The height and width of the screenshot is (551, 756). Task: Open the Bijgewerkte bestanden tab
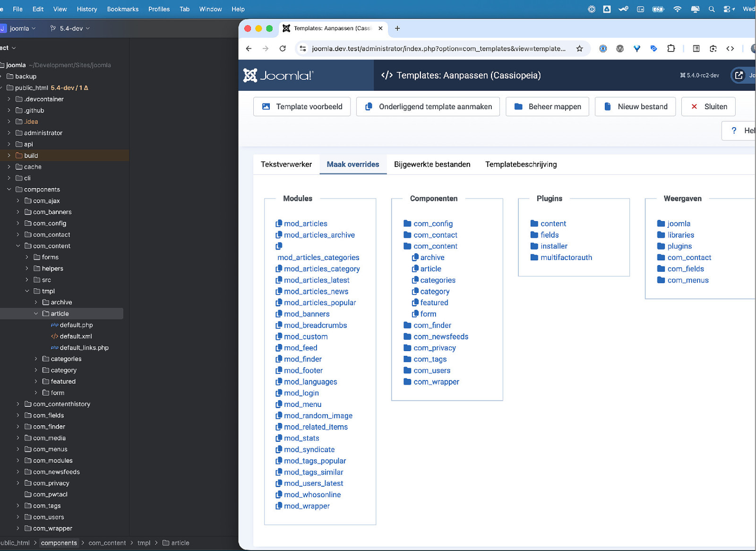tap(432, 164)
